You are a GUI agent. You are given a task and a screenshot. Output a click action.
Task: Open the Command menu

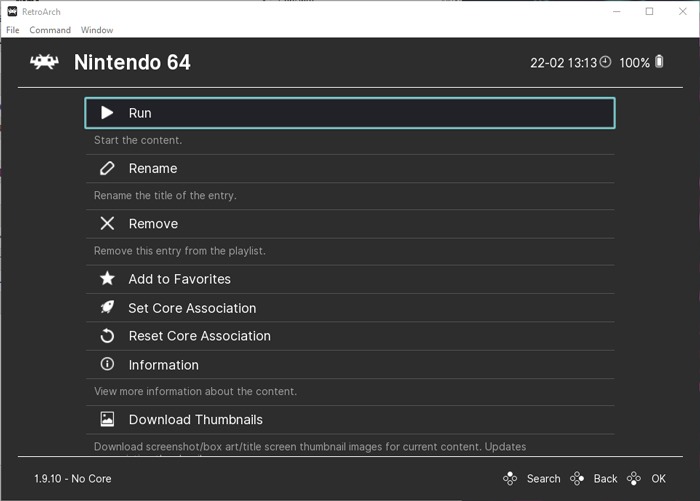[50, 30]
